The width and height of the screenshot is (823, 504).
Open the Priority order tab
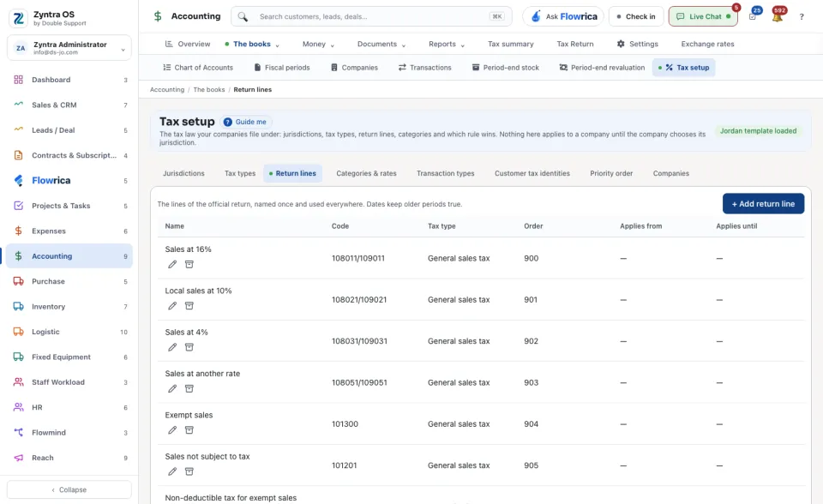[611, 173]
